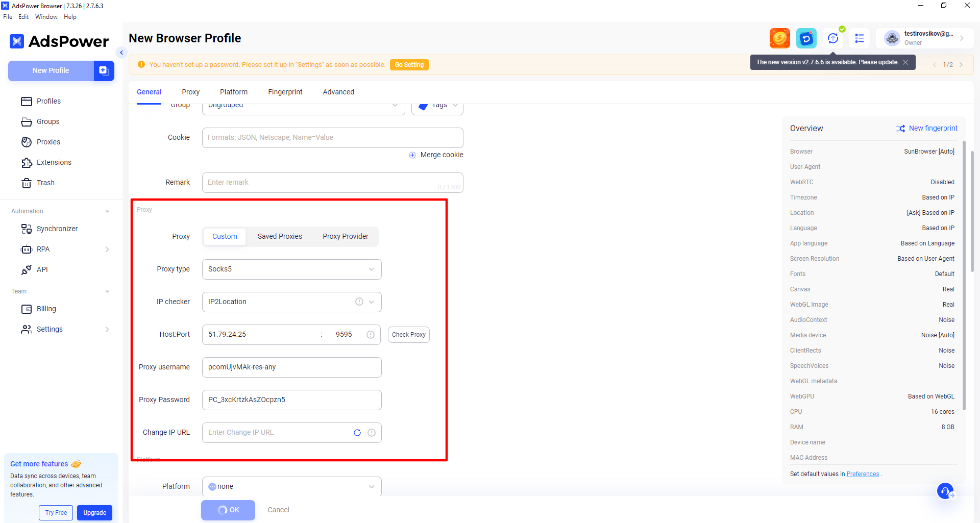Select the Custom proxy option
This screenshot has width=980, height=523.
225,236
